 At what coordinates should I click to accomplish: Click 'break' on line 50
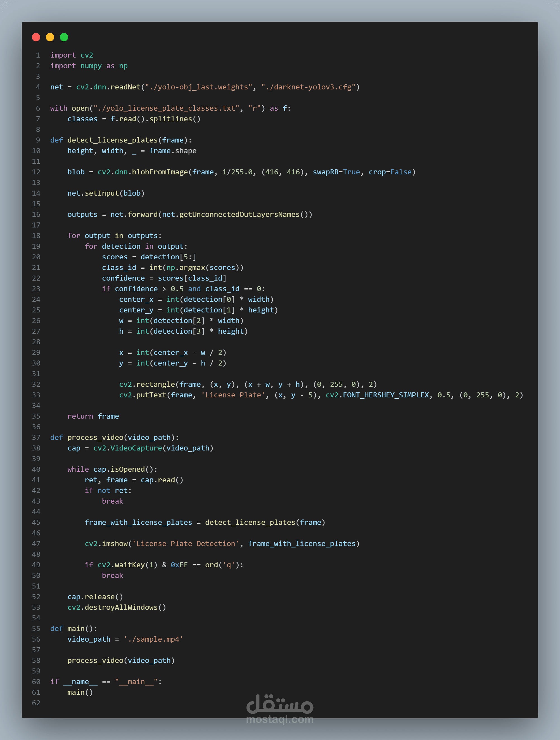click(112, 576)
